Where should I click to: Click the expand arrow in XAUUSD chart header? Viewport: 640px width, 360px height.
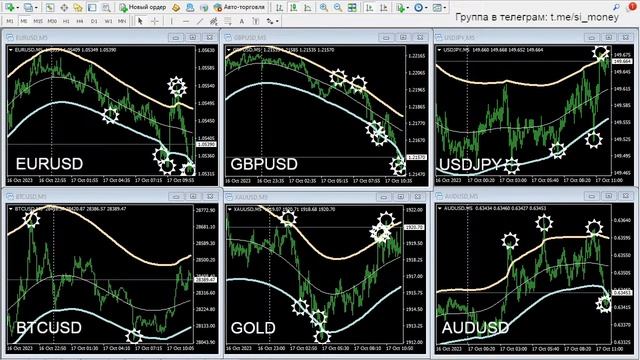click(x=230, y=209)
